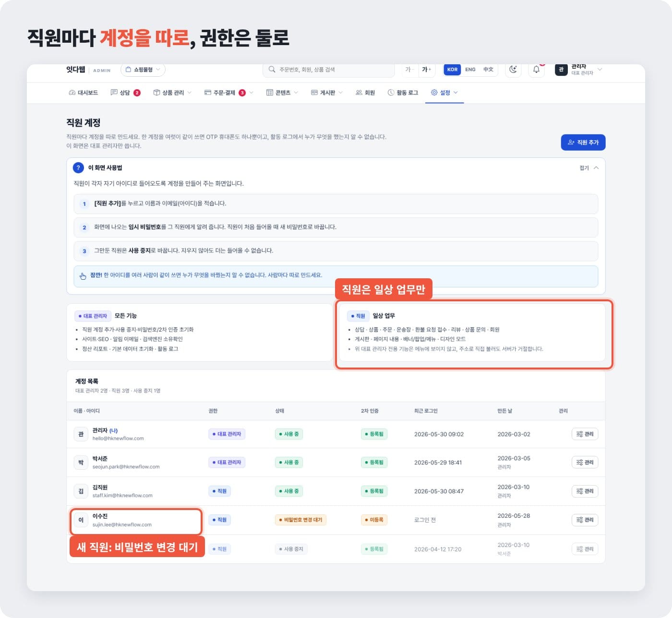
Task: Click the 미등록 2차 인증 badge
Action: 374,520
